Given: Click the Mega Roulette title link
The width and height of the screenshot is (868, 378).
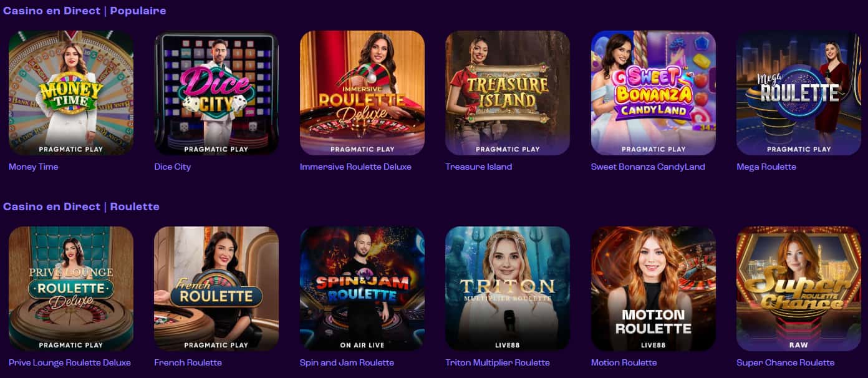Looking at the screenshot, I should point(766,167).
